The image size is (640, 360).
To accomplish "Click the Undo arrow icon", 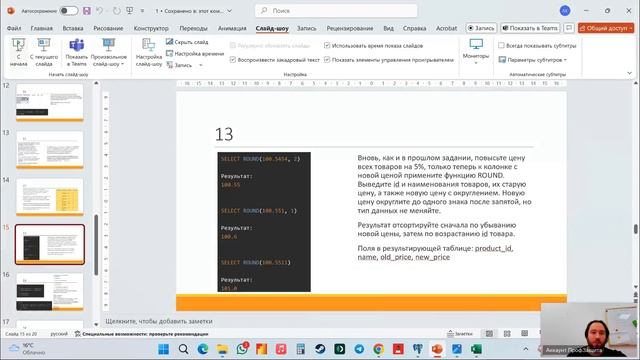I will tap(100, 11).
